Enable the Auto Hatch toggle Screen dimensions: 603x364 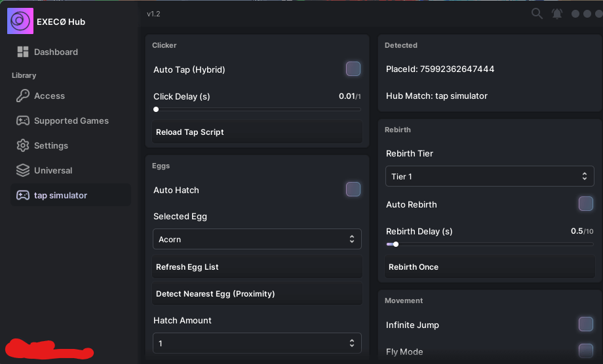(x=353, y=189)
